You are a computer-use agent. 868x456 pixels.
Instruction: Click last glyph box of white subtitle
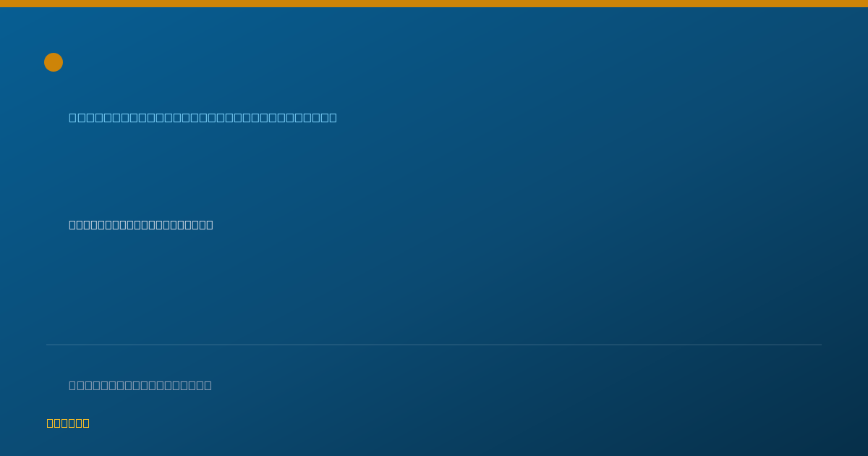tap(210, 224)
